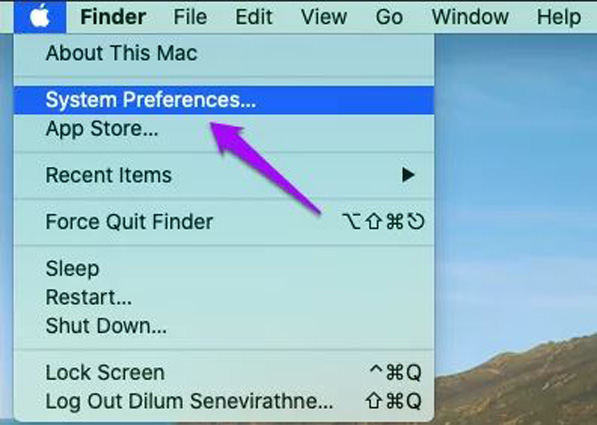Log Out Dilum Senevirathne

tap(224, 401)
